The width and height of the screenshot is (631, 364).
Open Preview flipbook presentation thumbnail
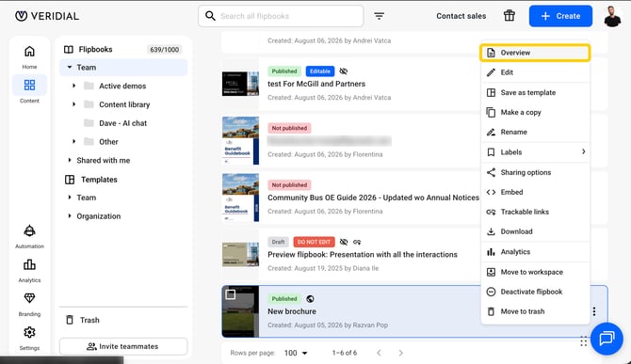coord(240,254)
